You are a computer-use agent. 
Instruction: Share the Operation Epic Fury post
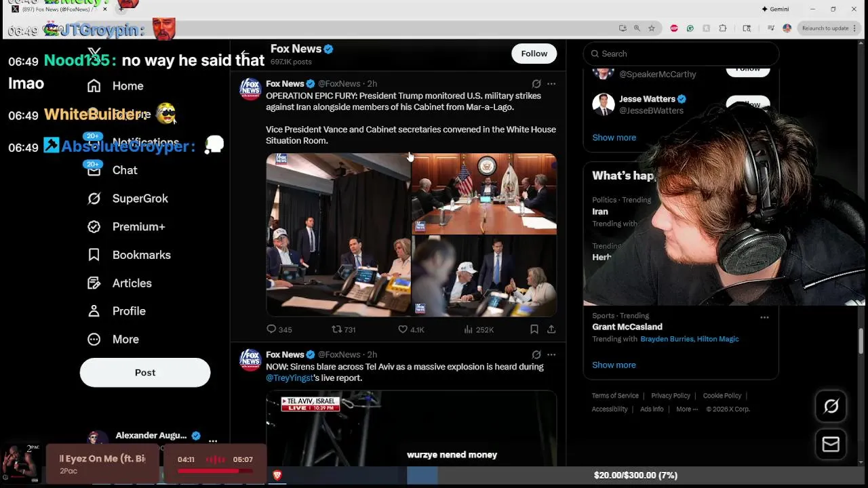click(x=551, y=329)
